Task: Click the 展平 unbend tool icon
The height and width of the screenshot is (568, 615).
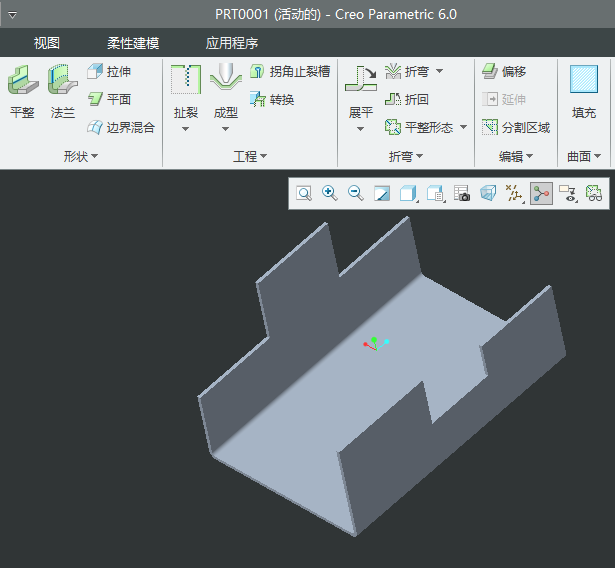Action: click(x=361, y=79)
